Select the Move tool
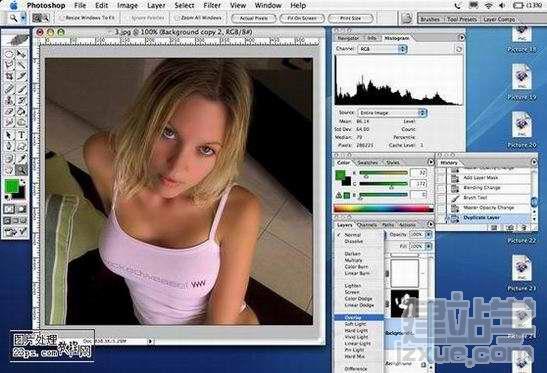547x373 pixels. pos(22,53)
